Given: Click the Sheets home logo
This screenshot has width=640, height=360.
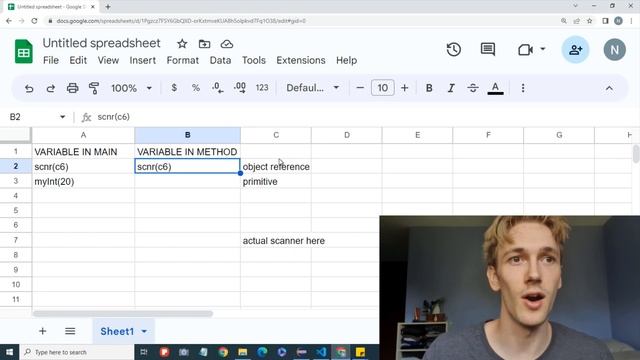Looking at the screenshot, I should pos(24,51).
